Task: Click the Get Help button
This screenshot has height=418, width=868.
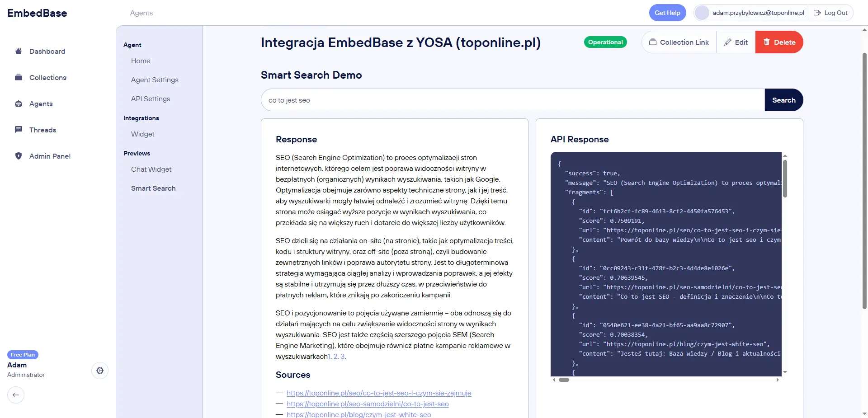Action: (667, 13)
